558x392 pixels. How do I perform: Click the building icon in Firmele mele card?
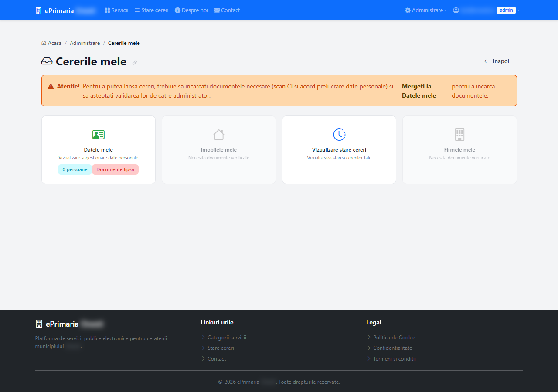tap(459, 135)
